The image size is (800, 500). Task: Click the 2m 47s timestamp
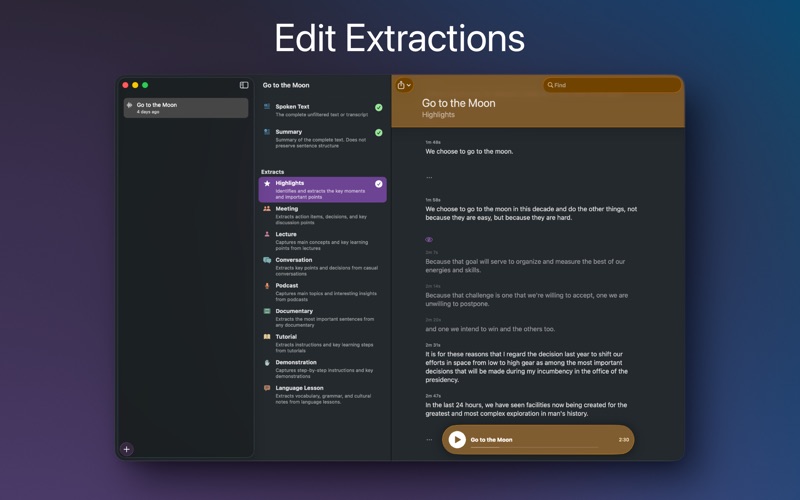[433, 396]
